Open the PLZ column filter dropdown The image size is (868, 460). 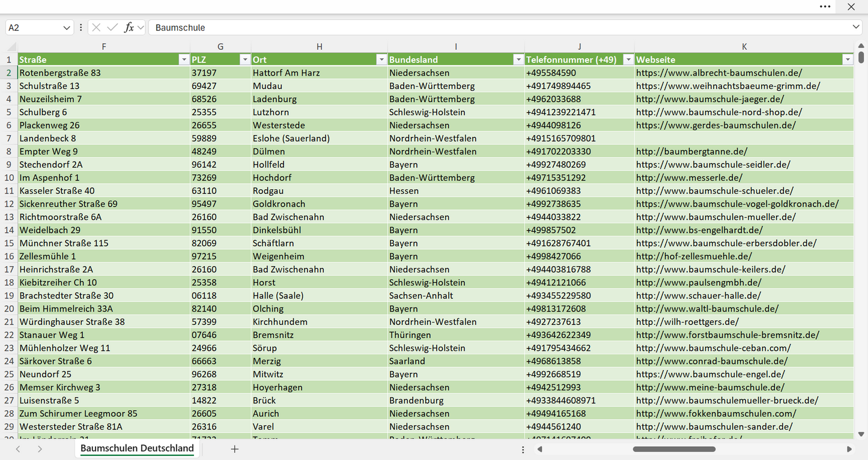[245, 59]
